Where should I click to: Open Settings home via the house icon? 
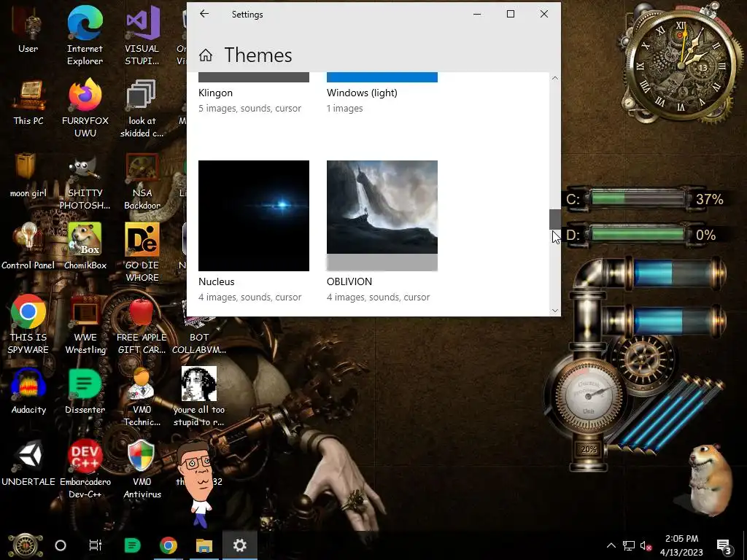(x=206, y=55)
